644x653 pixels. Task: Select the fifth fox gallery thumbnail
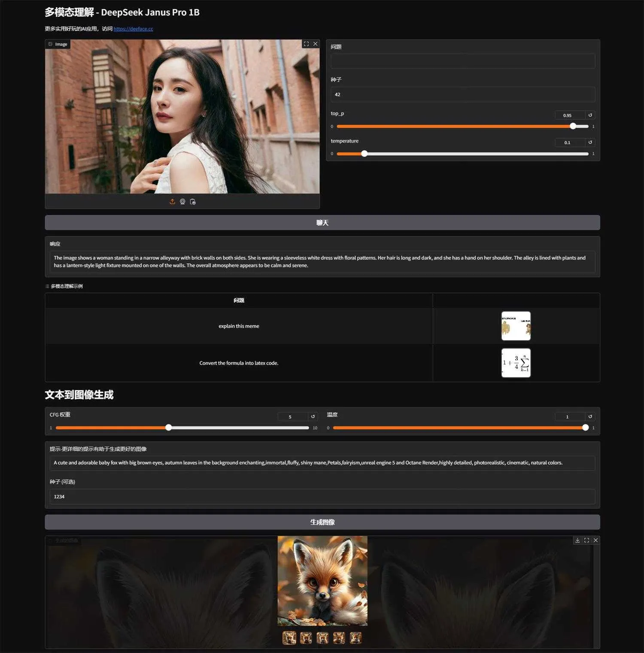pos(356,638)
